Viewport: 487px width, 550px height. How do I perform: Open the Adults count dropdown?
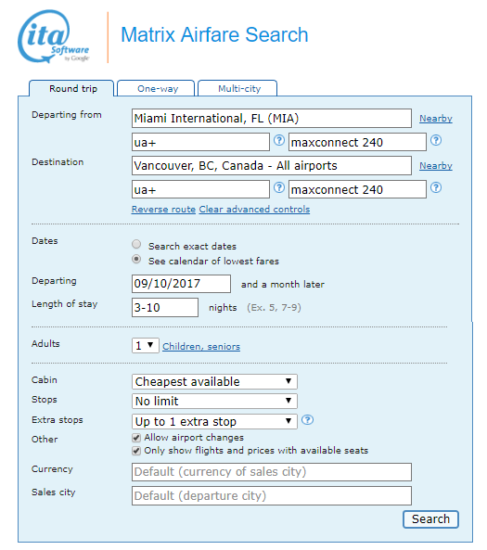click(x=145, y=346)
